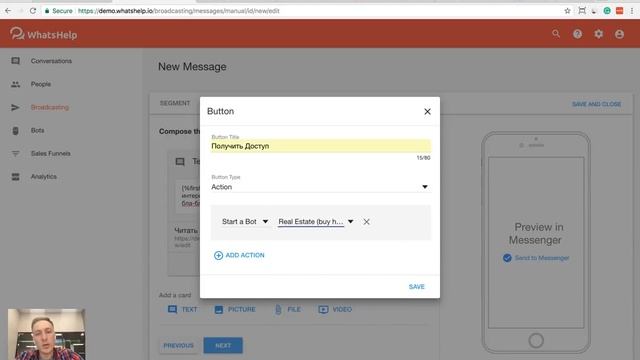This screenshot has height=360, width=640.
Task: Open search in the header
Action: (x=556, y=34)
